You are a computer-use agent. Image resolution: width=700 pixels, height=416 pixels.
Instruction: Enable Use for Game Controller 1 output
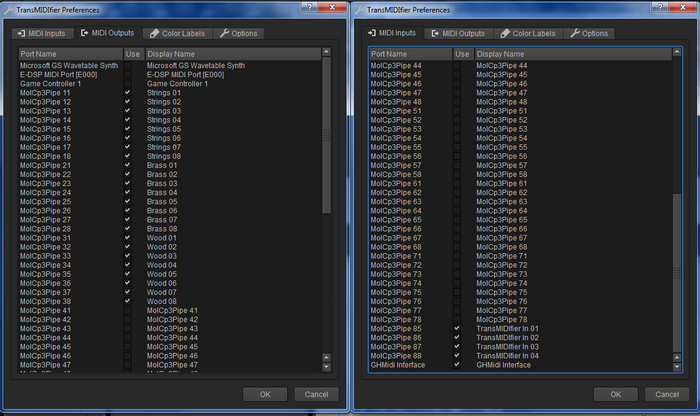(128, 84)
